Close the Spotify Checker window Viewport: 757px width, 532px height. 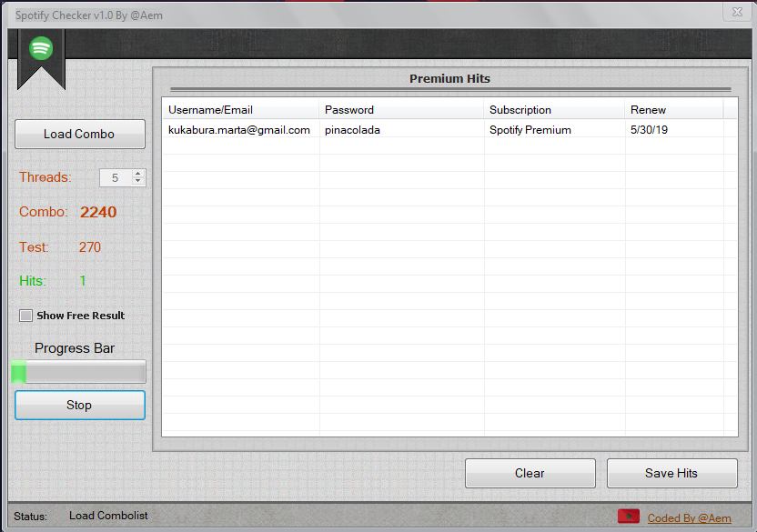pos(737,12)
